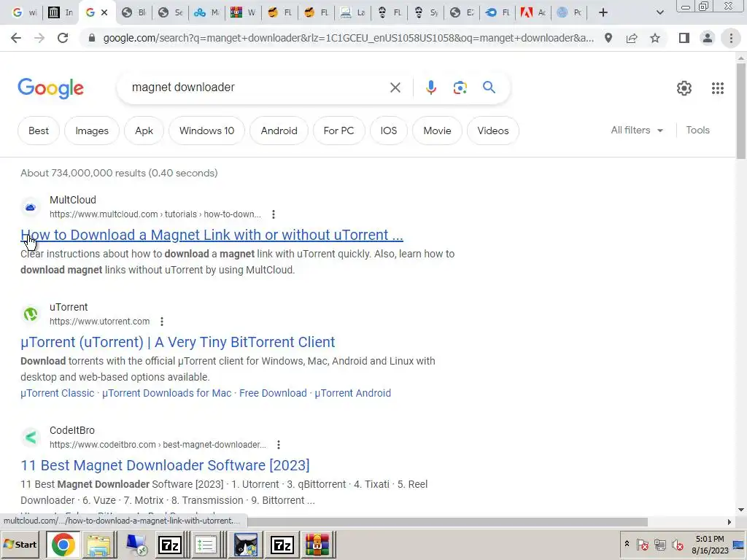Switch to the Adobe browser tab
This screenshot has width=747, height=560.
pyautogui.click(x=533, y=12)
